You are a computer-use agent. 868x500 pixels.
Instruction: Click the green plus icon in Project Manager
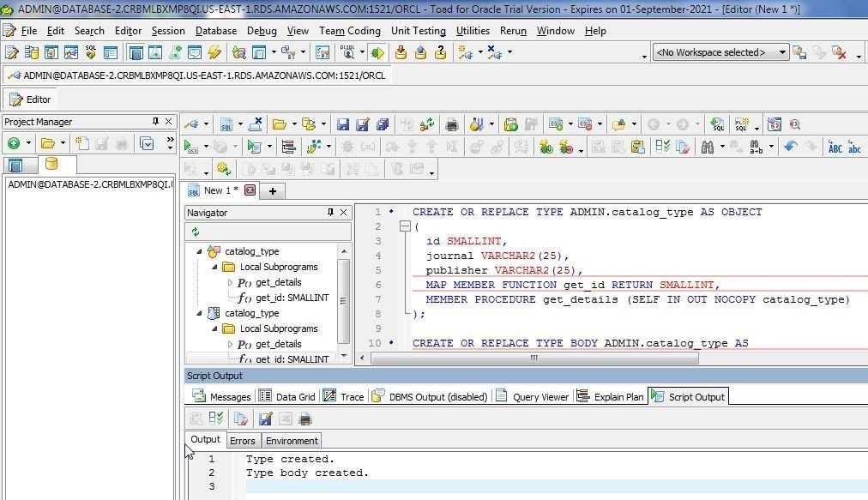point(14,144)
